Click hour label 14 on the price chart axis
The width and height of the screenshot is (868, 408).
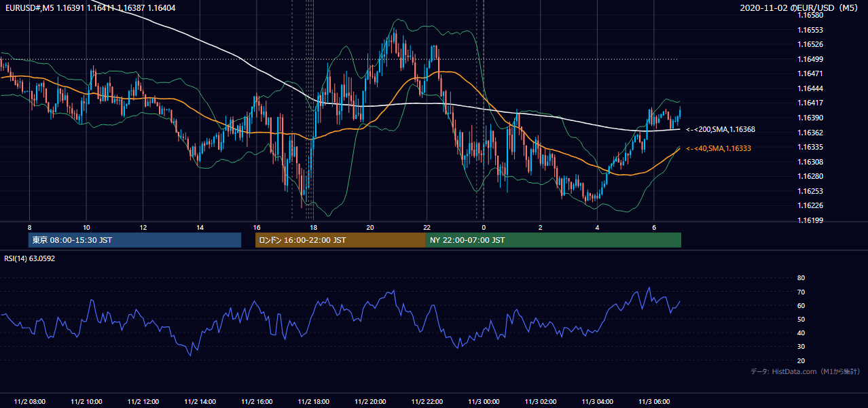200,227
